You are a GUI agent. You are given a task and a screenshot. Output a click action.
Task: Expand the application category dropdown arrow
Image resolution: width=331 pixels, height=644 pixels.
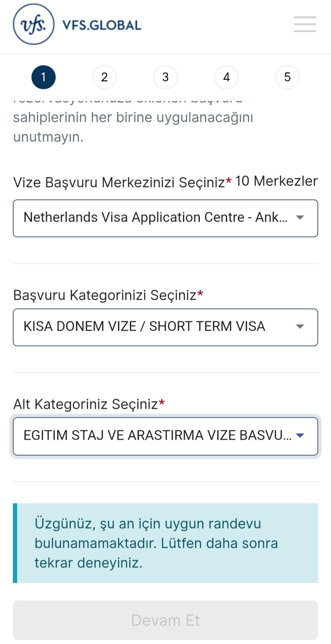300,327
